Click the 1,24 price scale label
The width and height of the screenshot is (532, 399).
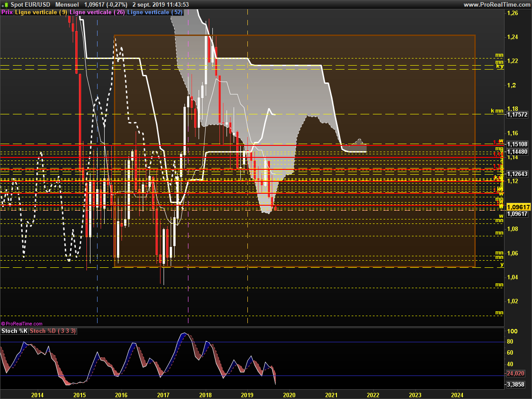(x=512, y=37)
